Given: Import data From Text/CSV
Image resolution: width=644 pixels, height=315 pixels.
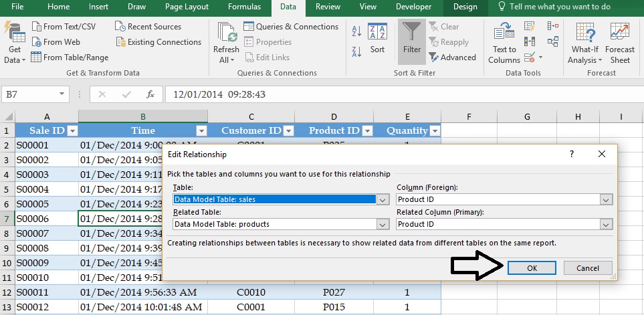Looking at the screenshot, I should [64, 27].
